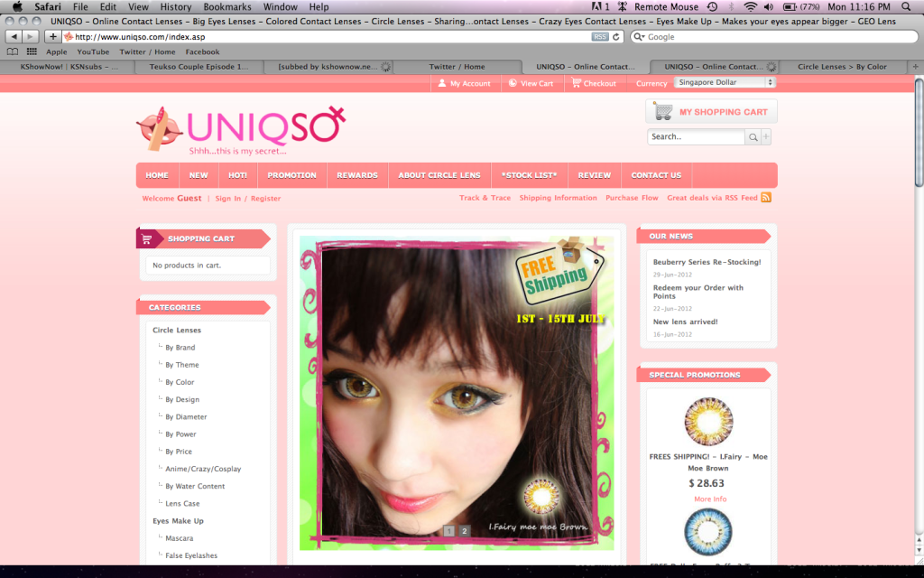Click the site Search.. input field
This screenshot has height=578, width=924.
pyautogui.click(x=696, y=137)
